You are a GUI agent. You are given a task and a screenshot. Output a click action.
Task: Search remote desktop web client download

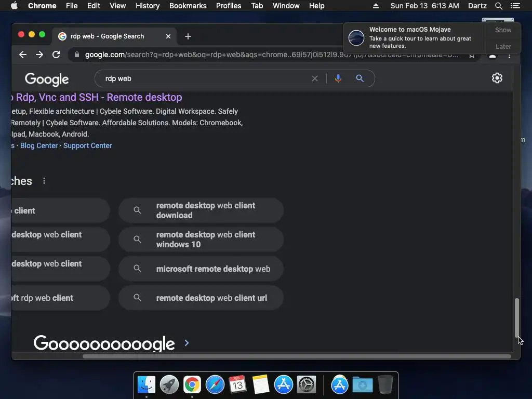(201, 210)
